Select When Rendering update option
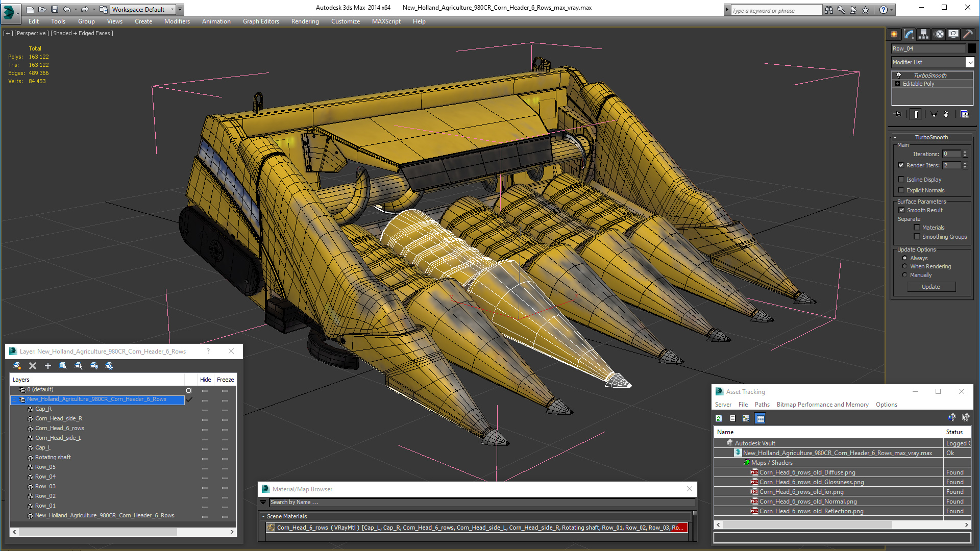This screenshot has width=980, height=551. (904, 266)
